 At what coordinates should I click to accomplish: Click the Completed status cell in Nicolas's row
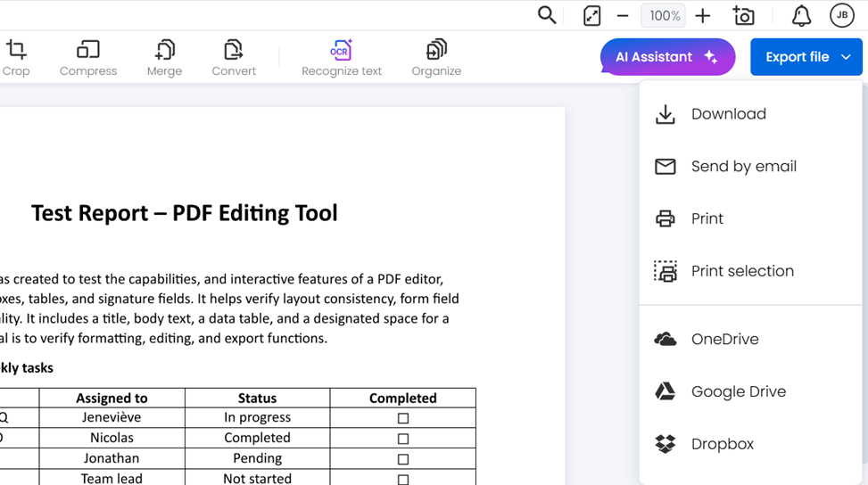coord(258,438)
